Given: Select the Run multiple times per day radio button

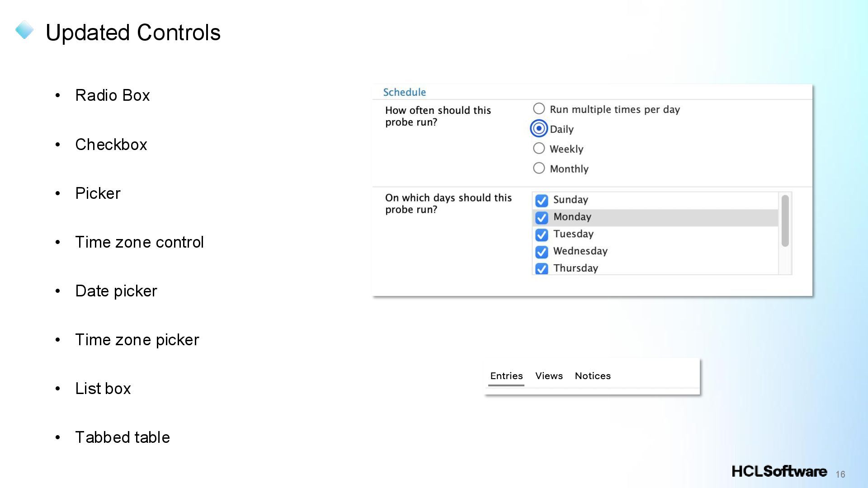Looking at the screenshot, I should coord(539,109).
